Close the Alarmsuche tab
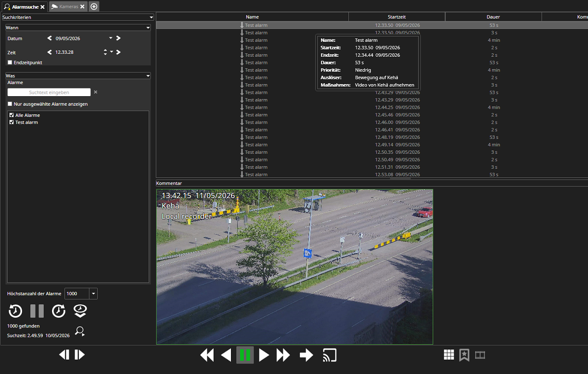 pos(42,7)
